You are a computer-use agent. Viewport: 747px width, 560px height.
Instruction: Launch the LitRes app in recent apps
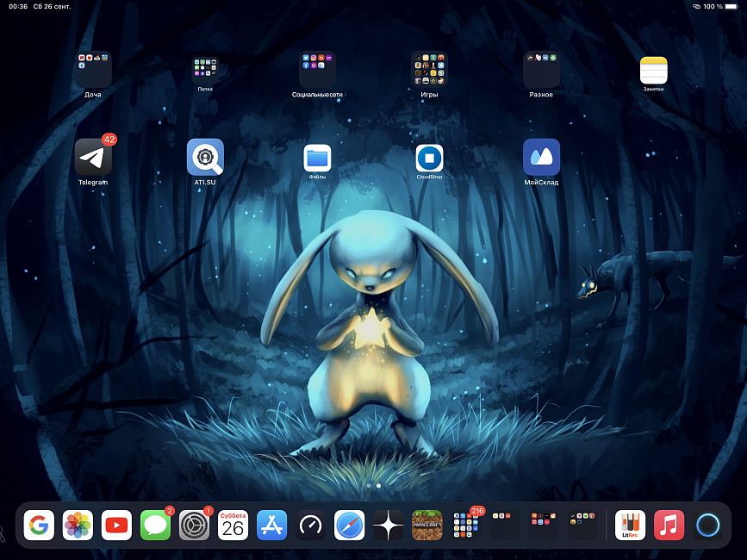[631, 526]
